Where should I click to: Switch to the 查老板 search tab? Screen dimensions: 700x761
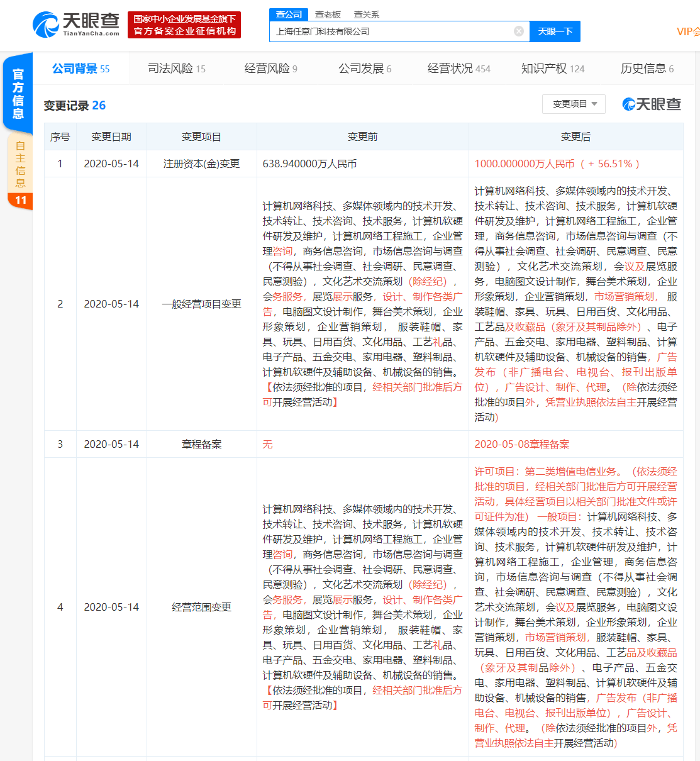coord(328,14)
